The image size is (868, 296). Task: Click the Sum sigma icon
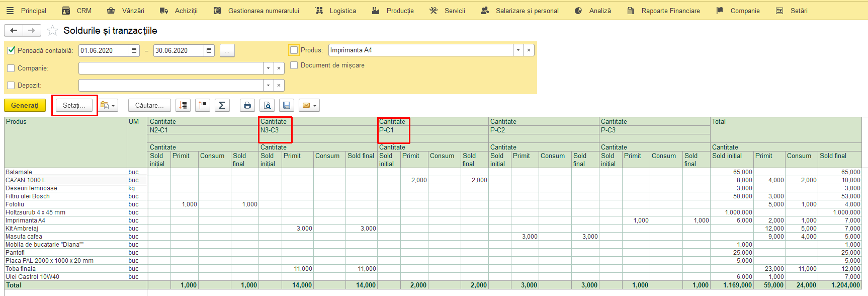click(x=222, y=105)
